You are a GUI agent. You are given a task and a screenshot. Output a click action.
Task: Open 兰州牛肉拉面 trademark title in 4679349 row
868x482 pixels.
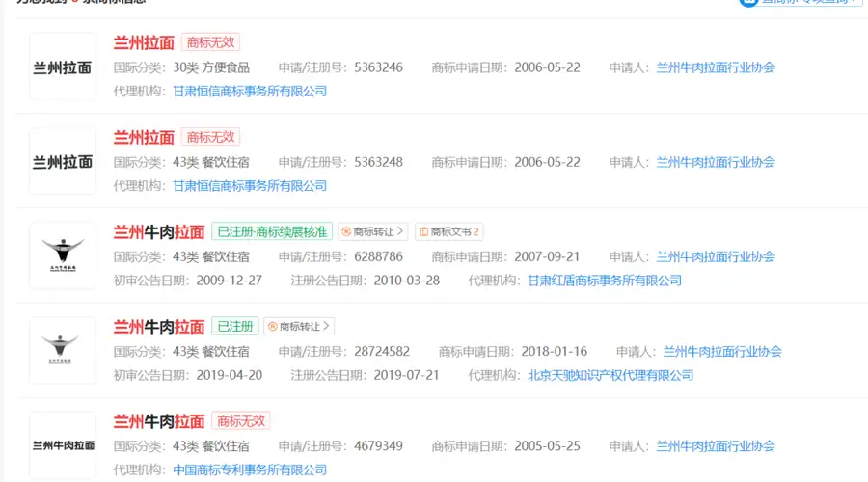tap(159, 421)
